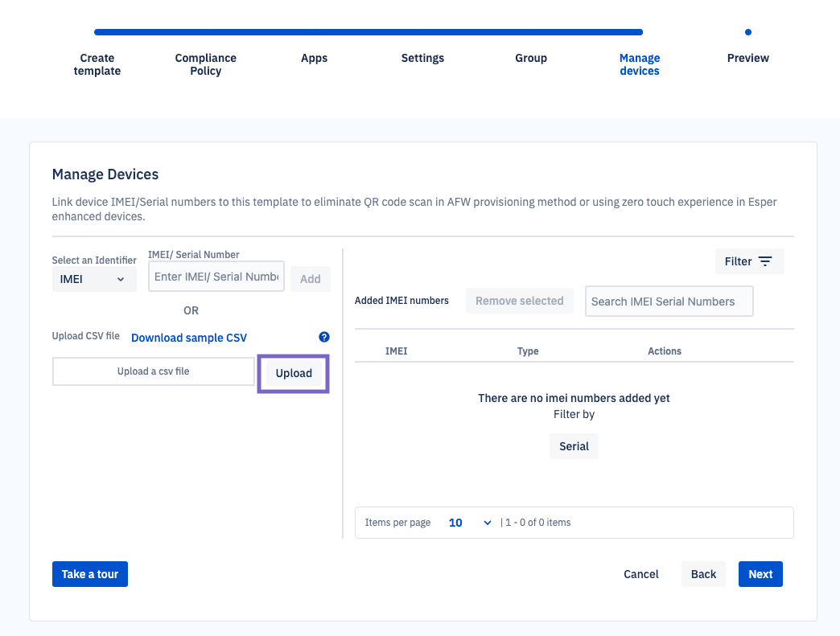
Task: Jump to the Preview step label
Action: point(747,58)
